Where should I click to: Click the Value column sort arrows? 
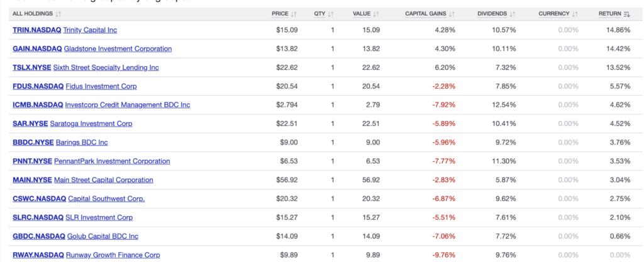click(x=376, y=13)
